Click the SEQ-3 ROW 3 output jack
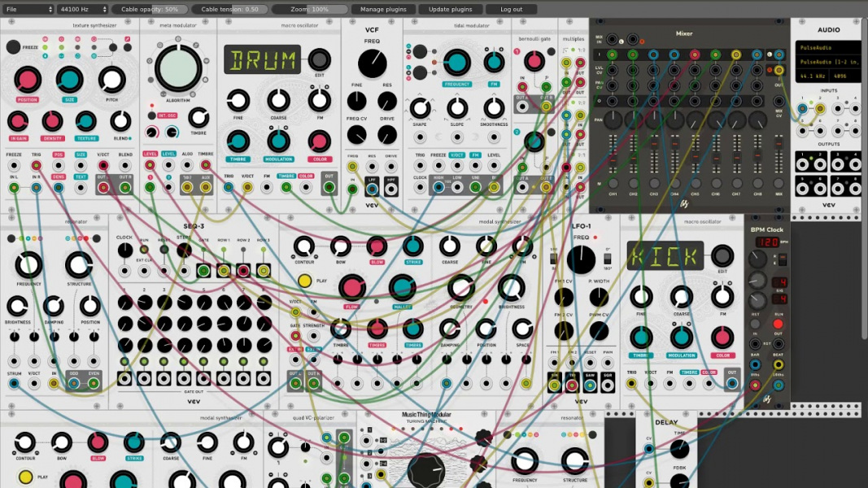 (263, 271)
